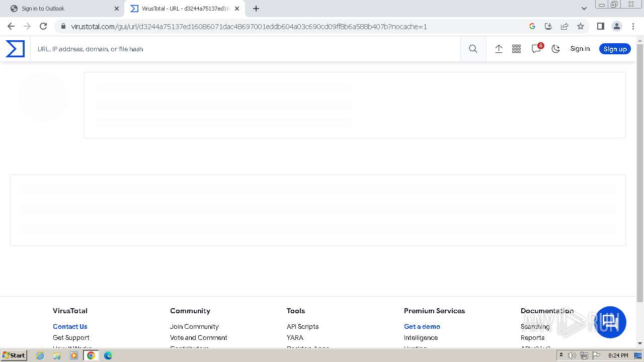This screenshot has width=644, height=362.
Task: Close the Sign in to Outlook tab
Action: pos(116,9)
